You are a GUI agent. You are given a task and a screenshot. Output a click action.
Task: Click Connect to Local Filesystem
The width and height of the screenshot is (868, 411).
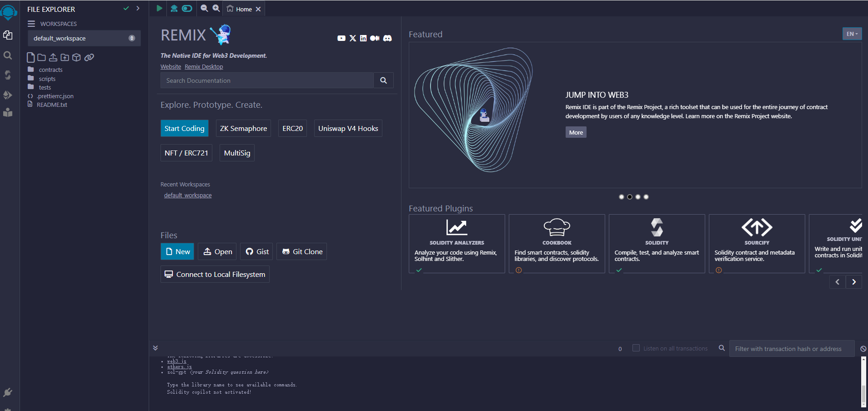pyautogui.click(x=215, y=274)
